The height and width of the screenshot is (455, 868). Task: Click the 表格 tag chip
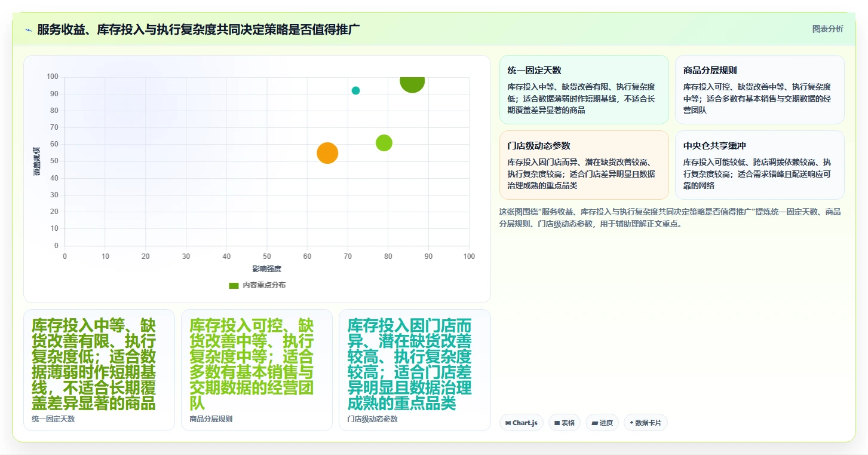pyautogui.click(x=565, y=423)
